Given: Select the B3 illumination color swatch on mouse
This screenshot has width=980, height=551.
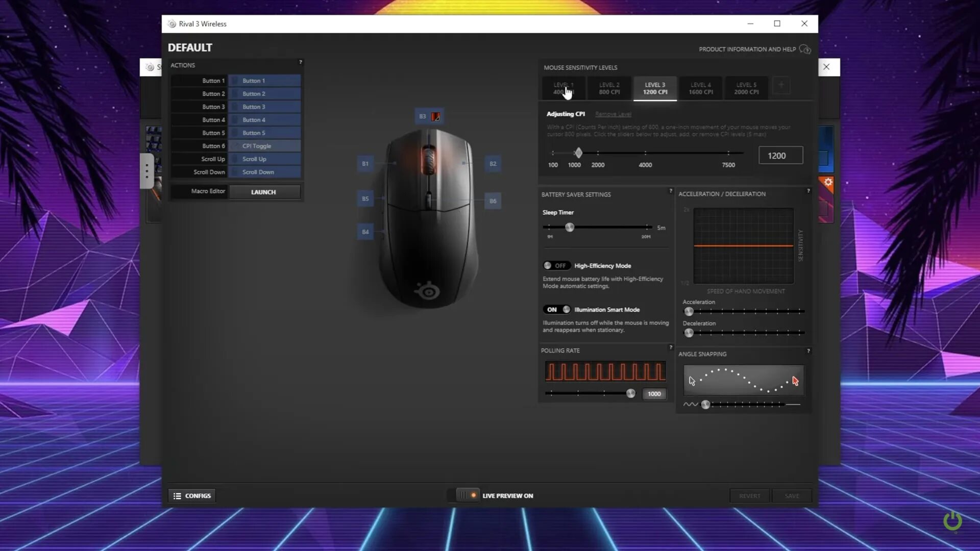Looking at the screenshot, I should (x=435, y=117).
